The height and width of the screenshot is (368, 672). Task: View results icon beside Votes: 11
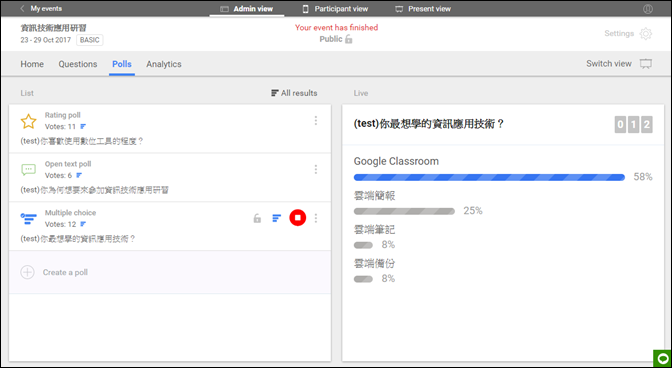(x=83, y=127)
